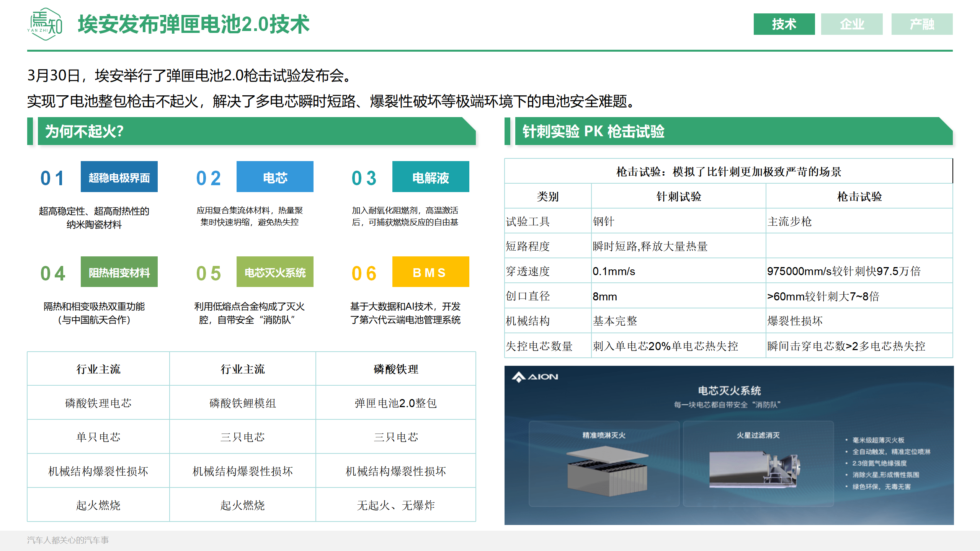Select the 产融 tab
Image resolution: width=980 pixels, height=551 pixels.
(922, 24)
